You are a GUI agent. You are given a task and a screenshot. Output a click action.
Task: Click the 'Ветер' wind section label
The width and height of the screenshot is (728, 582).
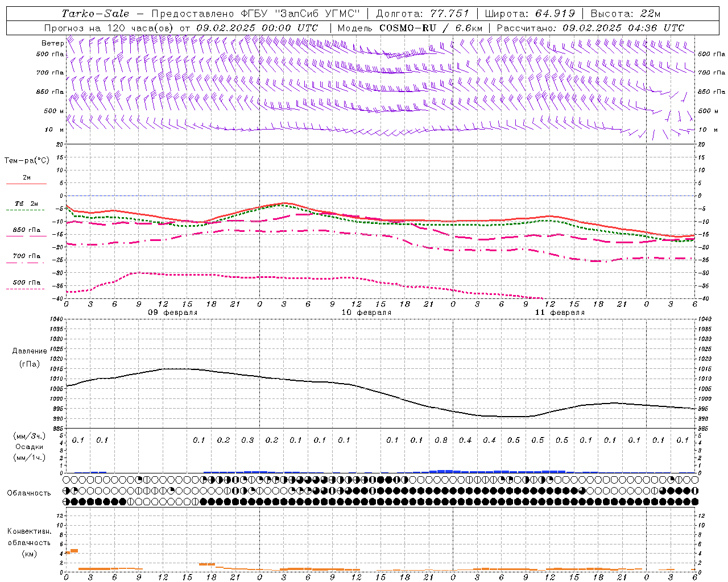[52, 43]
